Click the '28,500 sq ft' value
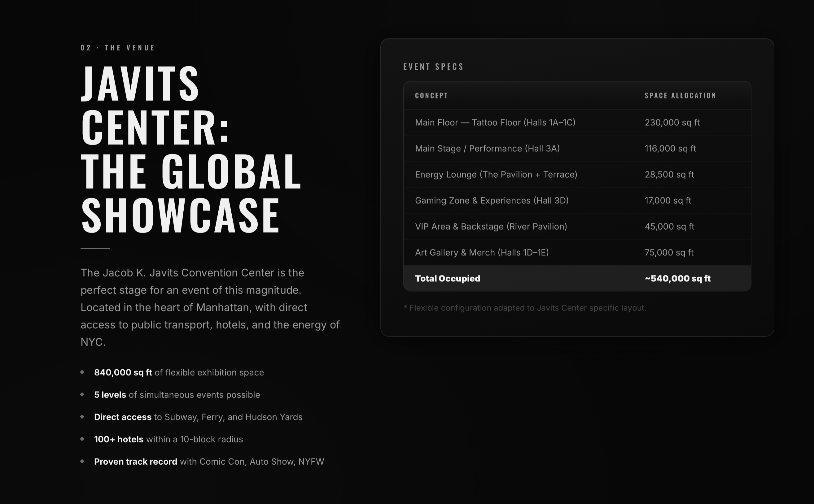This screenshot has height=504, width=814. pyautogui.click(x=669, y=175)
